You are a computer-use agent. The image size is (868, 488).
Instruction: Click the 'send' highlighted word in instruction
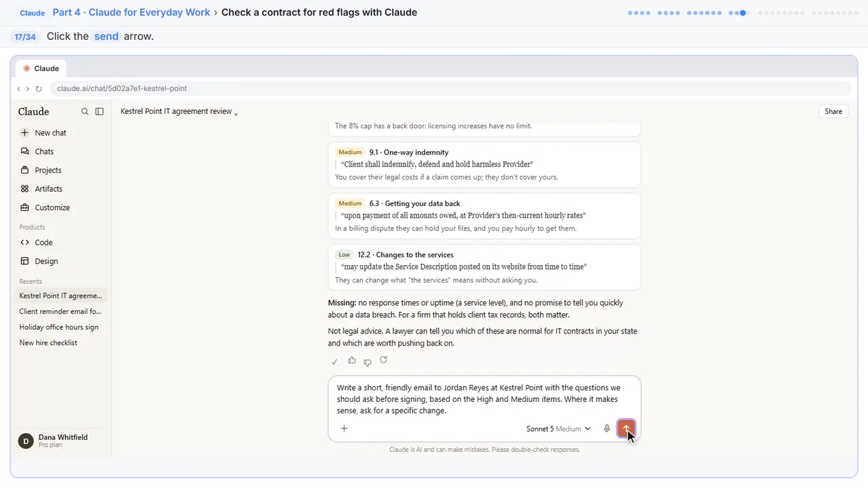coord(106,37)
